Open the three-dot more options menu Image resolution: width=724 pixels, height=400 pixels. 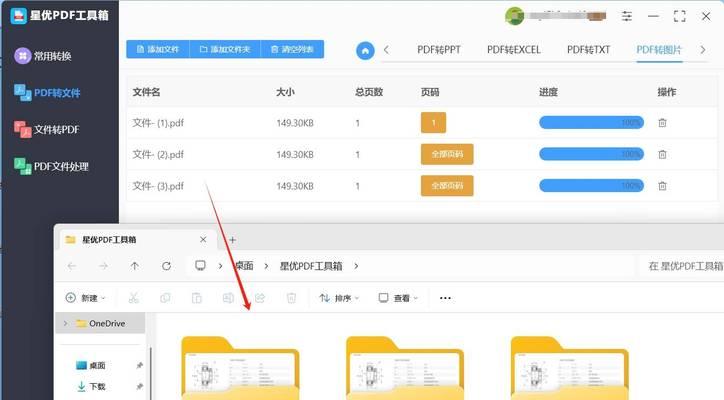pos(445,298)
